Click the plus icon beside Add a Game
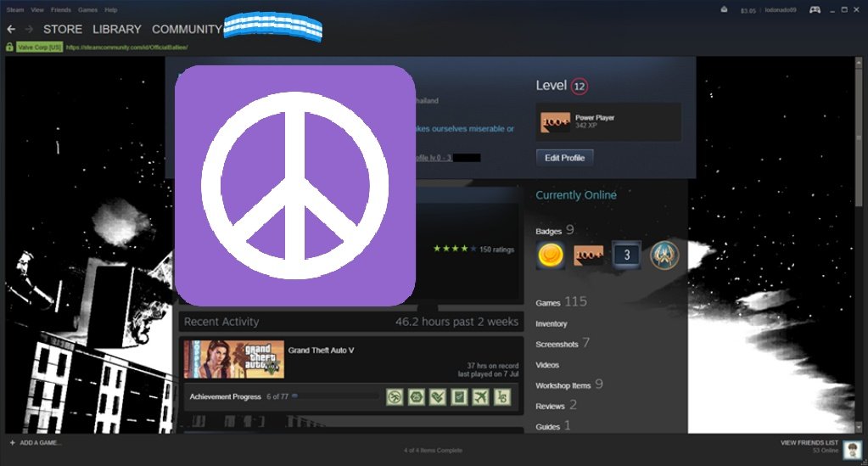Image resolution: width=868 pixels, height=466 pixels. [12, 443]
